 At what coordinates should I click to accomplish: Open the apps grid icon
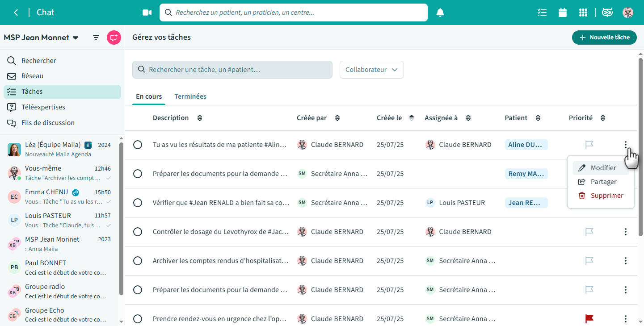583,13
